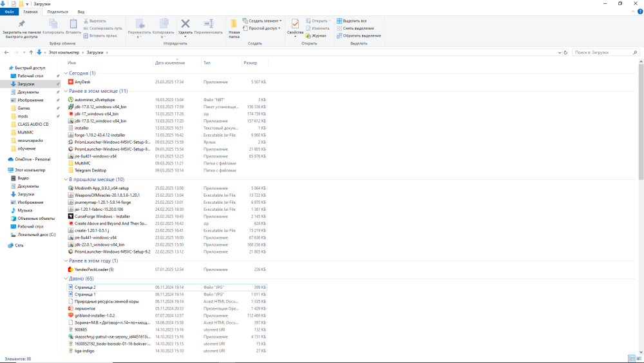
Task: Click Select all (Выделить все)
Action: (x=352, y=21)
